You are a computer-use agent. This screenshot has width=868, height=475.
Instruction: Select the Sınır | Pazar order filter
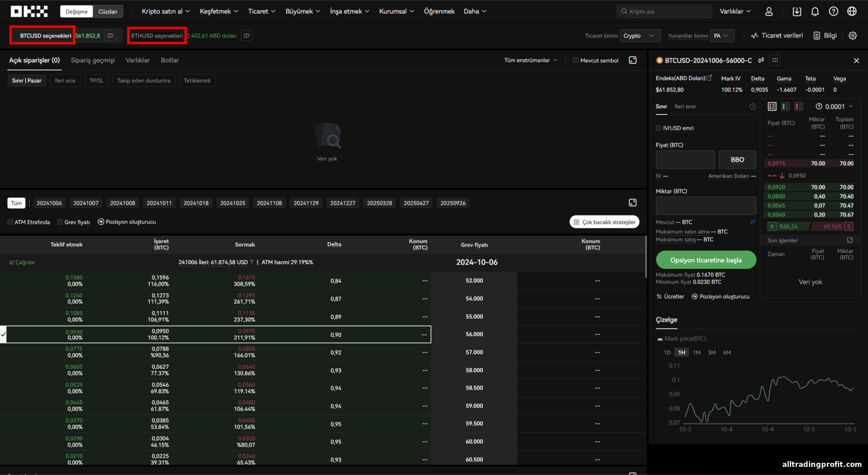[27, 81]
